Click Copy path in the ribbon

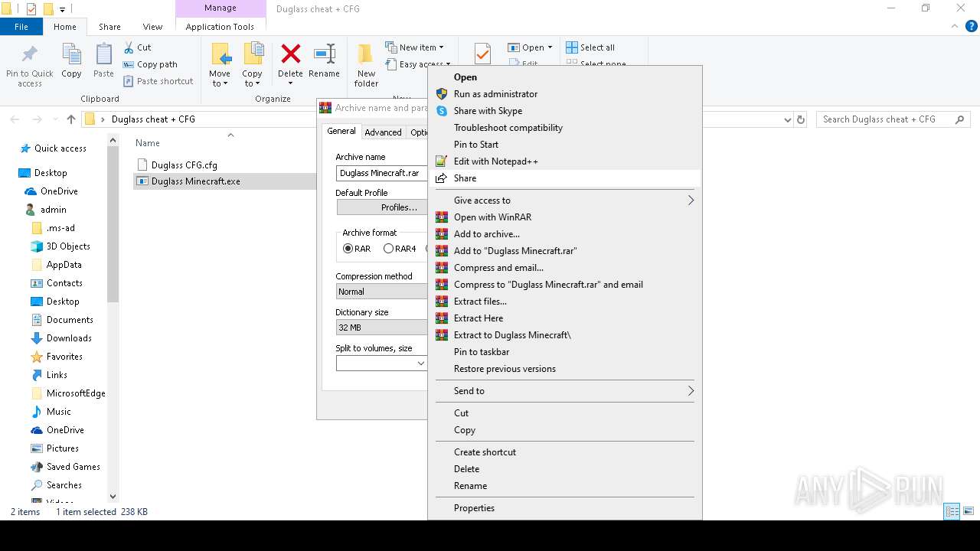tap(151, 64)
